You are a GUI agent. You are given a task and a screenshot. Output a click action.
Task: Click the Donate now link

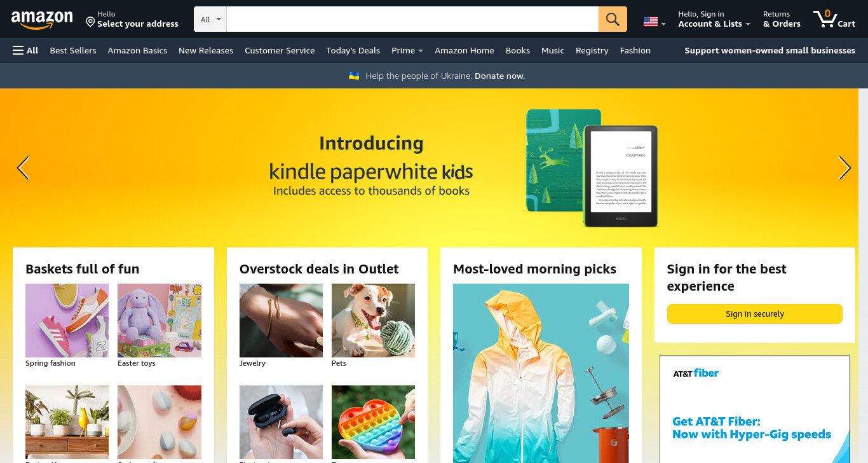point(499,76)
